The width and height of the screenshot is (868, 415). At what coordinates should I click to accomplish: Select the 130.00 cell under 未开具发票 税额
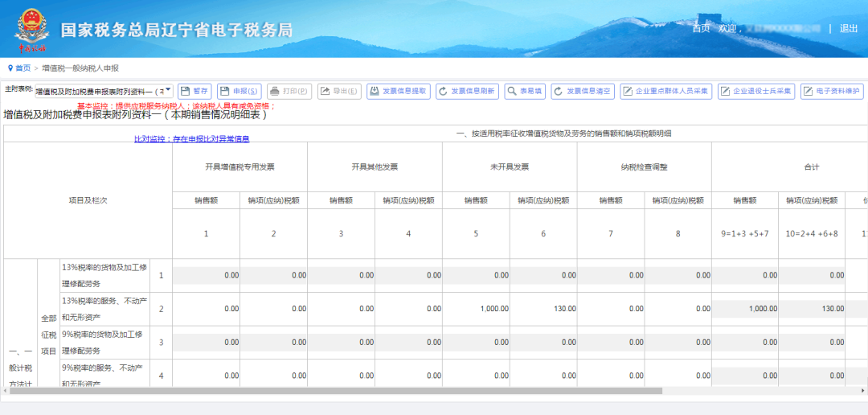click(x=543, y=309)
